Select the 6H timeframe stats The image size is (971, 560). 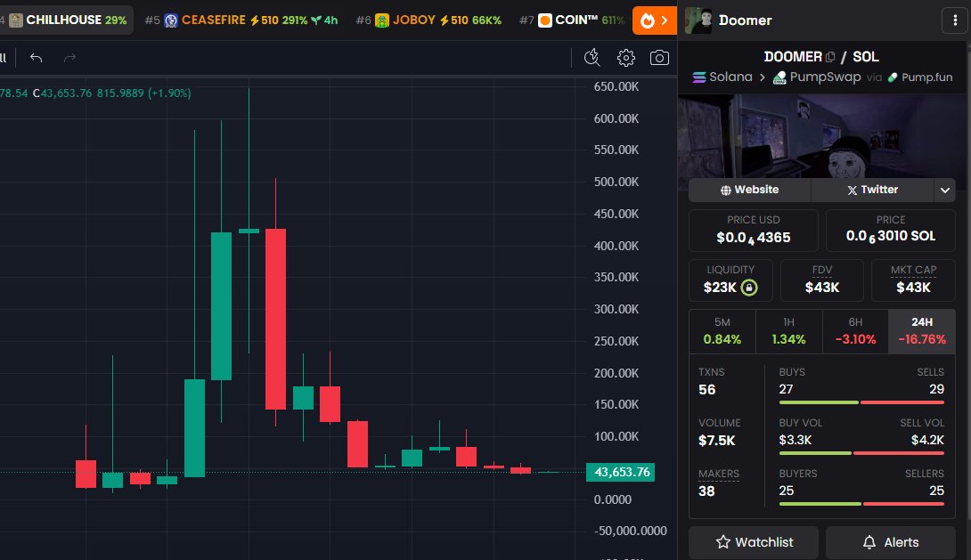(855, 331)
